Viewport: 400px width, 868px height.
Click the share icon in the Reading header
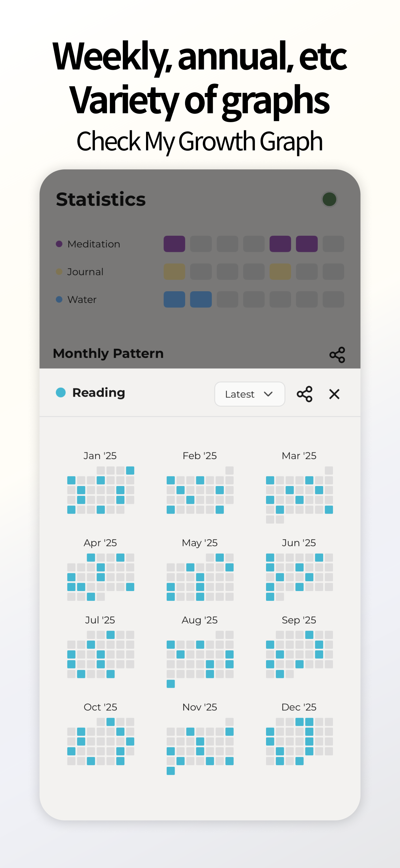[305, 394]
